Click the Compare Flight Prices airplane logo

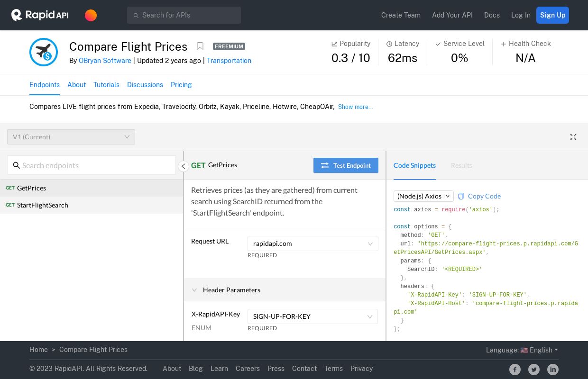coord(44,52)
